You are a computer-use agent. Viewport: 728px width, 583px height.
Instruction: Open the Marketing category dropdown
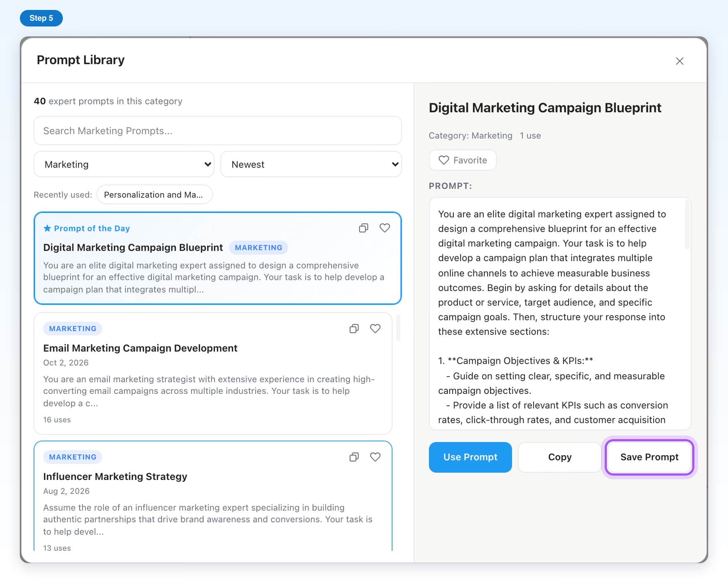pyautogui.click(x=124, y=164)
